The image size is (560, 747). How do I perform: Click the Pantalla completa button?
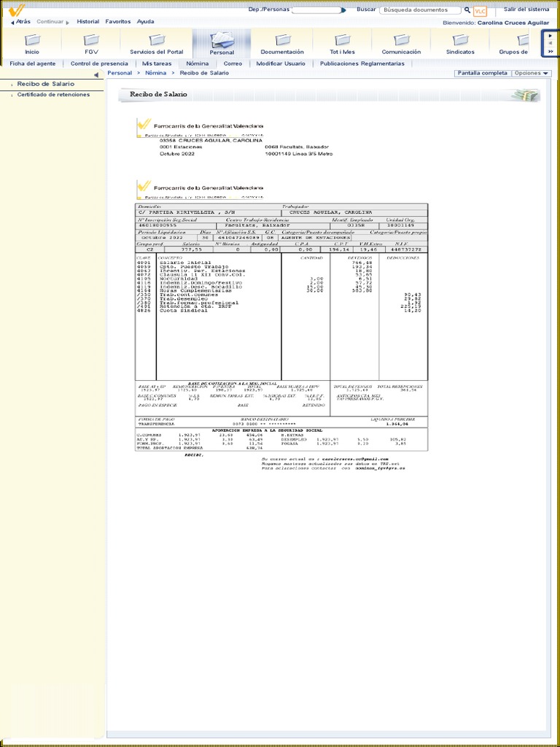483,74
